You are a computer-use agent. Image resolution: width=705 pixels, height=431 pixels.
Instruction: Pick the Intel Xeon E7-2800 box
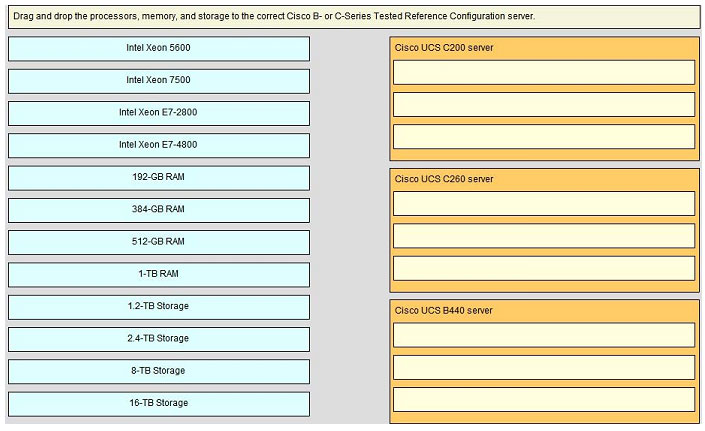click(159, 113)
